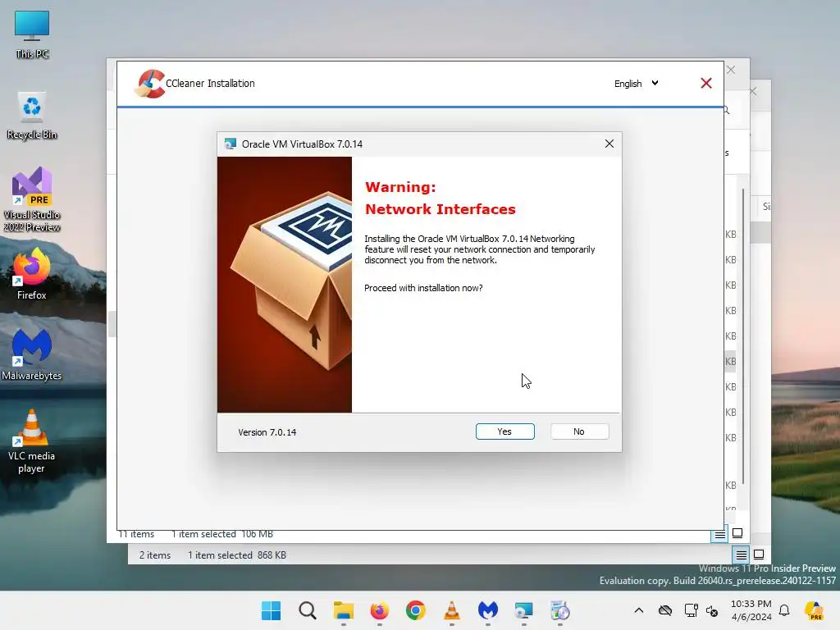Screen dimensions: 840x630
Task: Open VLC from the taskbar
Action: point(452,610)
